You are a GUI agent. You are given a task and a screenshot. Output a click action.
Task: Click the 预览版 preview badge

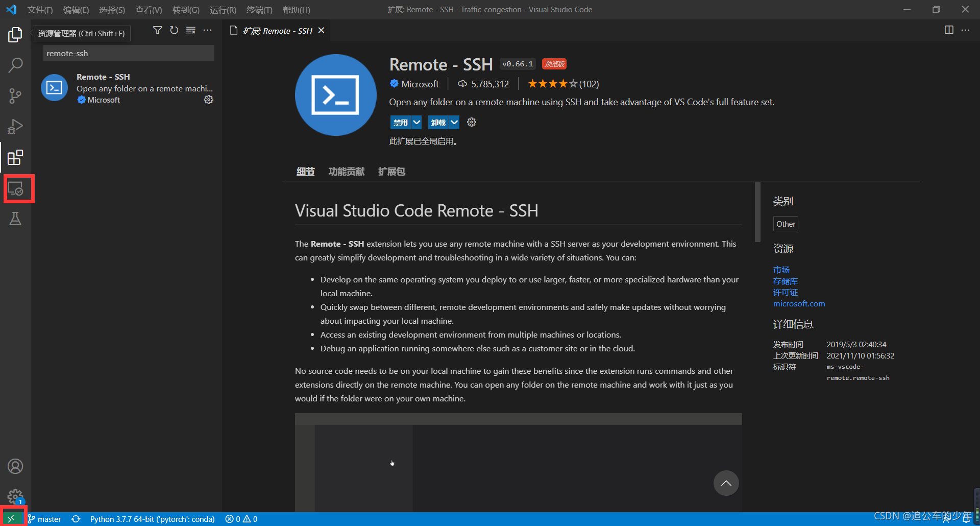tap(554, 64)
